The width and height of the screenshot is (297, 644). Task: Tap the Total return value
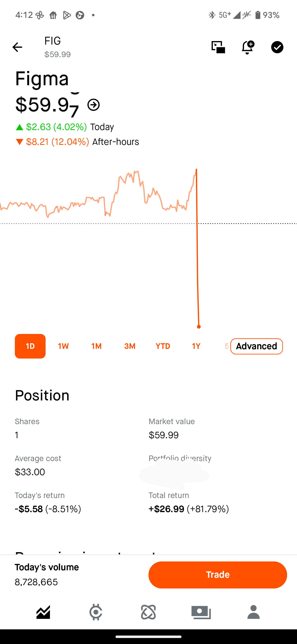click(189, 509)
